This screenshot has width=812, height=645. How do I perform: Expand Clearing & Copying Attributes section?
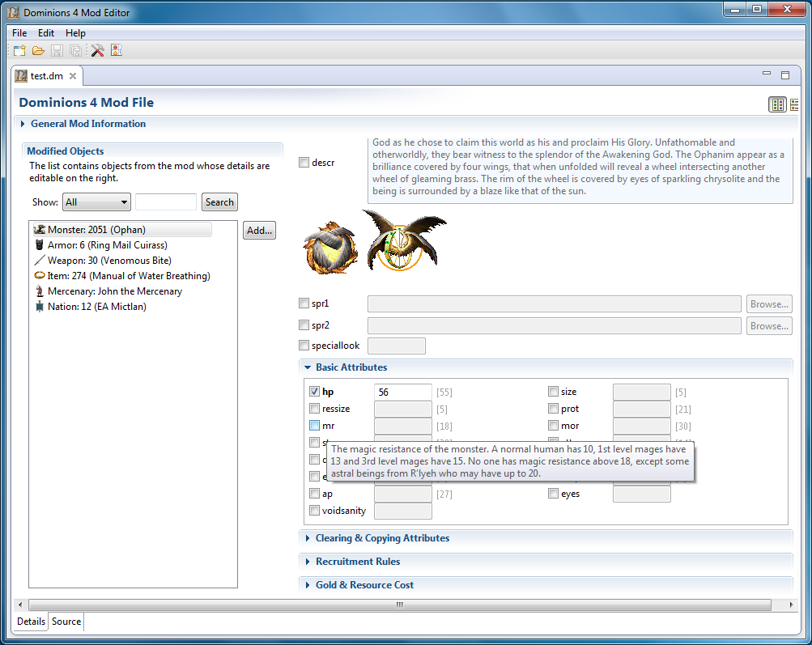click(308, 538)
